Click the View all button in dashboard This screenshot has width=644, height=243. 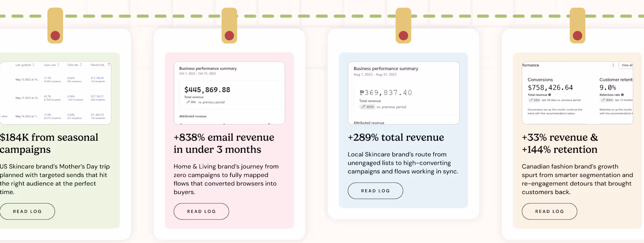(626, 65)
